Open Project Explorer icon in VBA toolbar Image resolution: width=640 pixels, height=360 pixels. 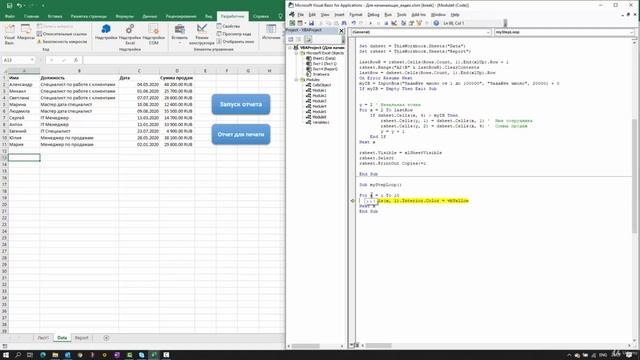pyautogui.click(x=403, y=23)
